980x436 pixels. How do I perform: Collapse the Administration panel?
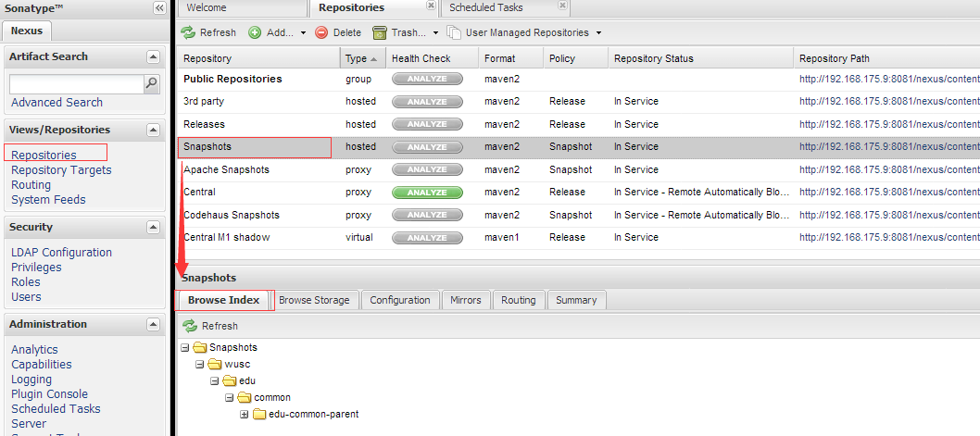pos(153,325)
